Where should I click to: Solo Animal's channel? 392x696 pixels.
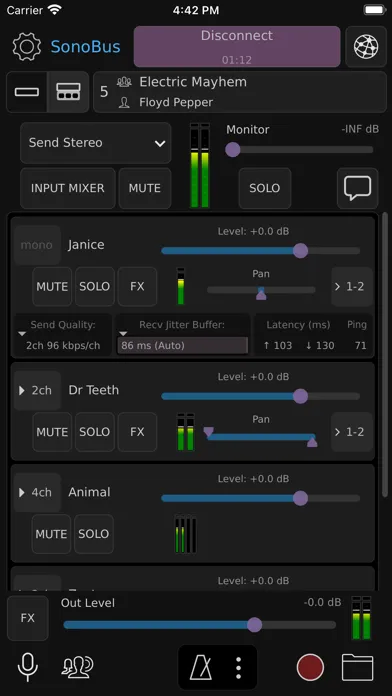coord(94,534)
